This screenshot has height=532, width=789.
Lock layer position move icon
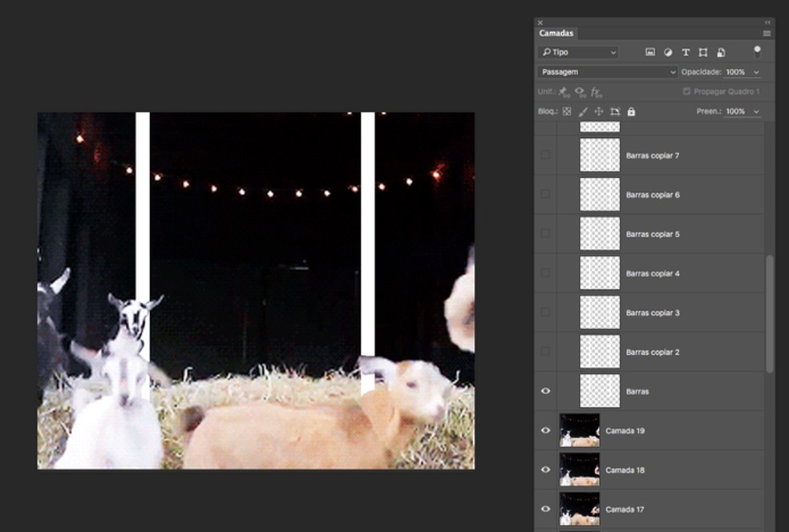click(x=599, y=111)
